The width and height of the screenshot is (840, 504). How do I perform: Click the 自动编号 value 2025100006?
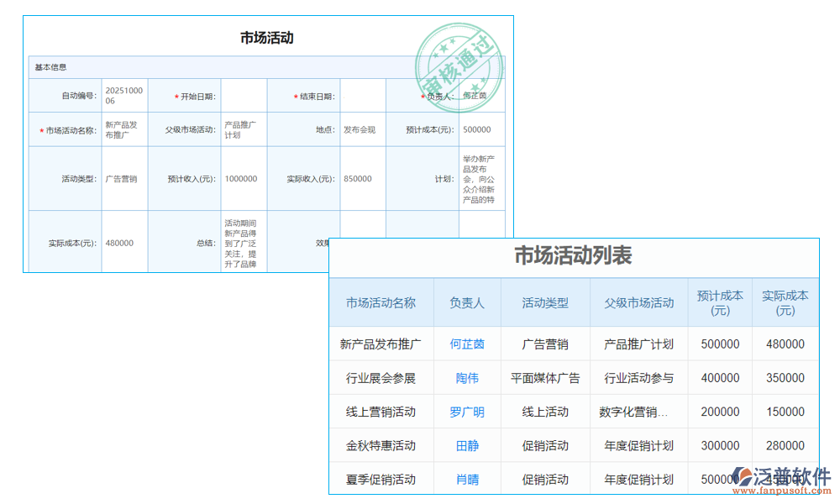coord(123,95)
